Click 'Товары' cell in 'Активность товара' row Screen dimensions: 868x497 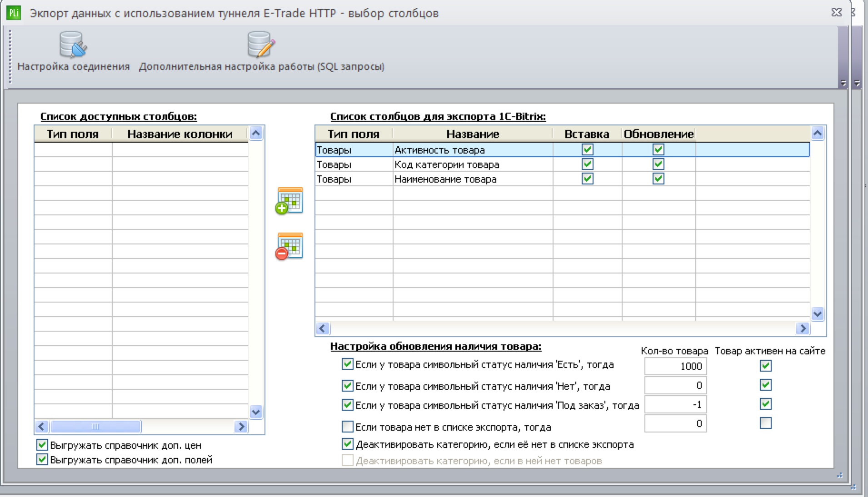[354, 149]
